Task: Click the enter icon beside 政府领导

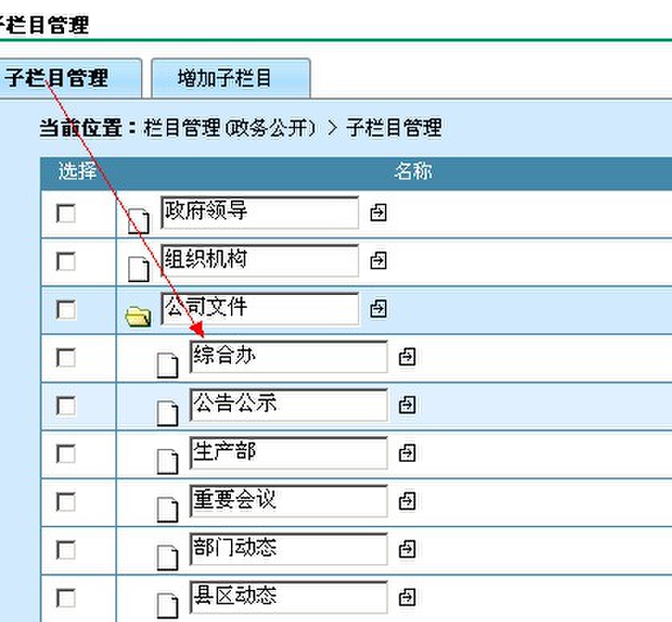Action: [x=378, y=213]
